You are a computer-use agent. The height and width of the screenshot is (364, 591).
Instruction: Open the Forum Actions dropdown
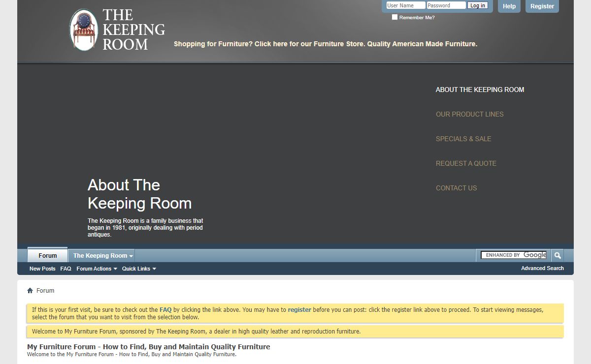tap(97, 269)
